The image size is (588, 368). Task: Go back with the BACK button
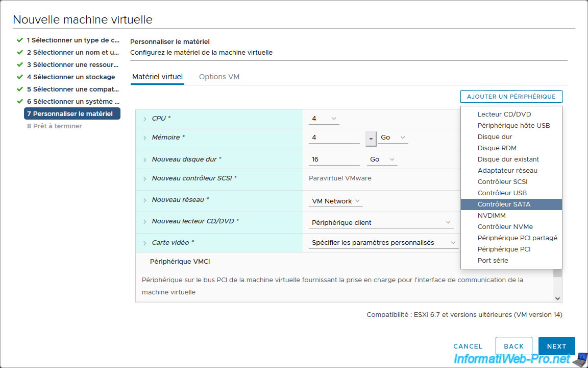click(513, 346)
